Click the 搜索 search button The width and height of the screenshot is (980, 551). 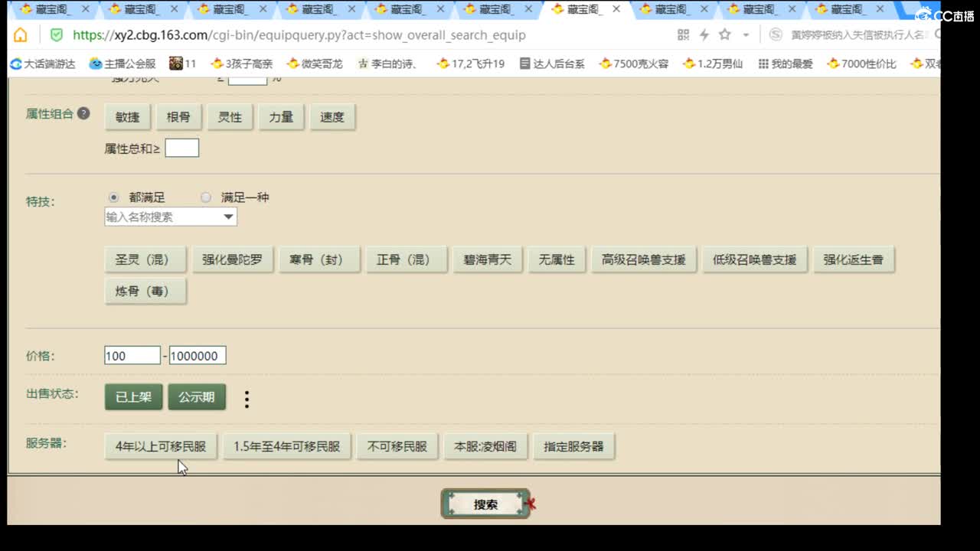[x=485, y=504]
